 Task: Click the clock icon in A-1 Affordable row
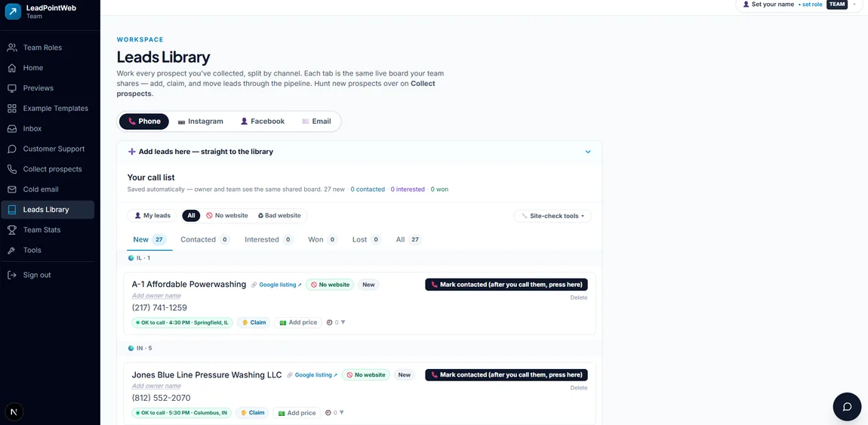pos(329,322)
